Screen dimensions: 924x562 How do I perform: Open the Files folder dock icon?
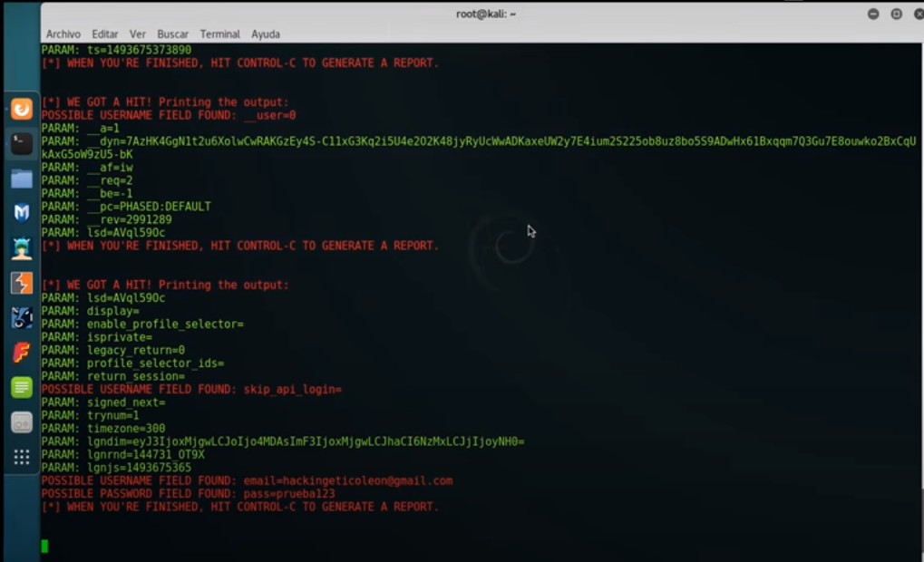pyautogui.click(x=22, y=179)
